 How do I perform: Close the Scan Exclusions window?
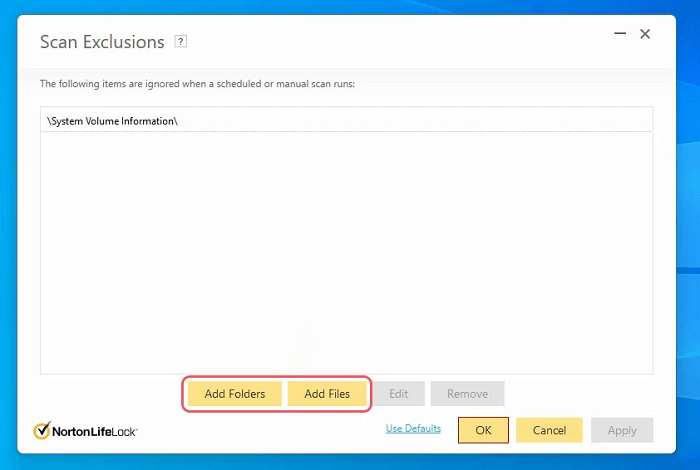coord(645,34)
